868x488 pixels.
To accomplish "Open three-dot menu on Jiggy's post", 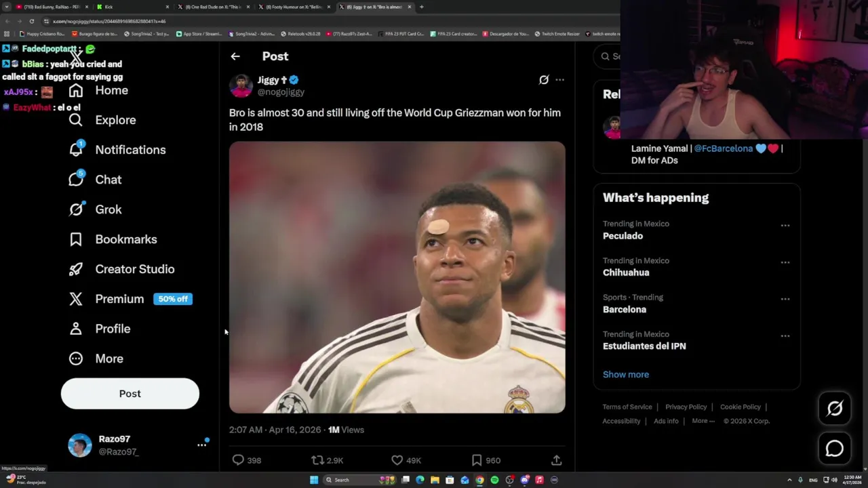I will [x=559, y=80].
